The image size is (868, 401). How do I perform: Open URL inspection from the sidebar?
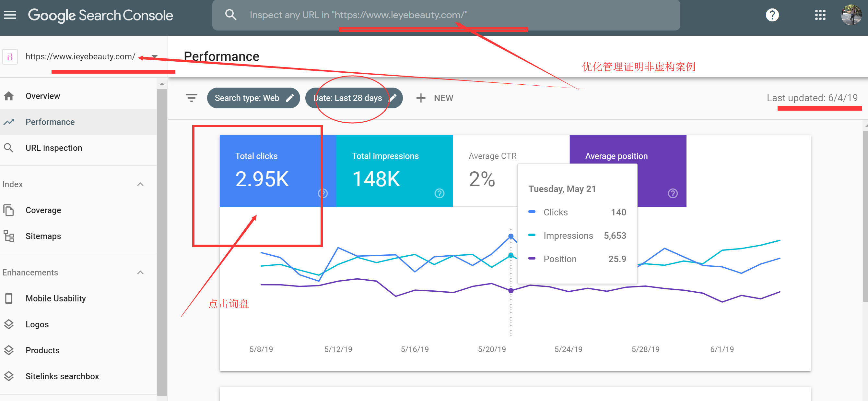78,148
